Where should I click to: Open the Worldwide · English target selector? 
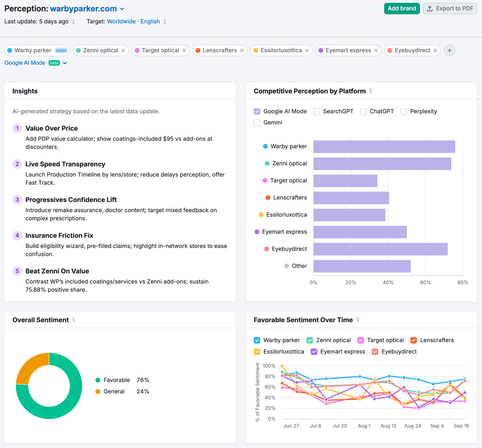tap(133, 22)
